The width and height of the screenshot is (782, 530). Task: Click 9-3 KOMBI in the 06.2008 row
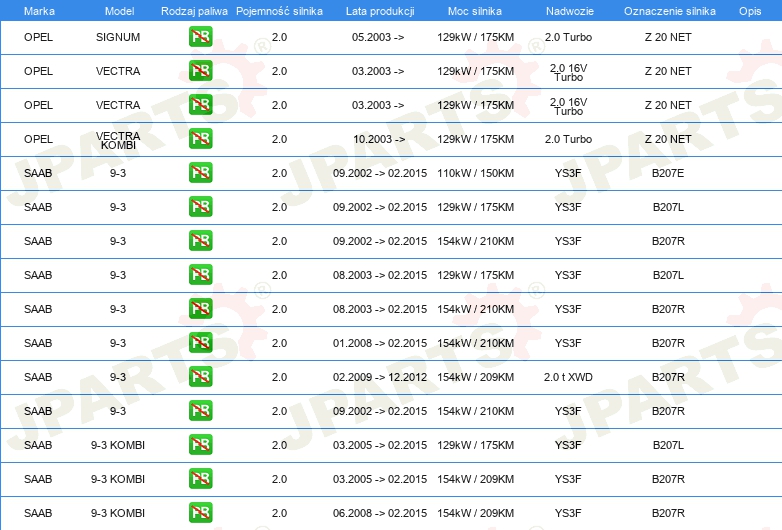pyautogui.click(x=118, y=513)
